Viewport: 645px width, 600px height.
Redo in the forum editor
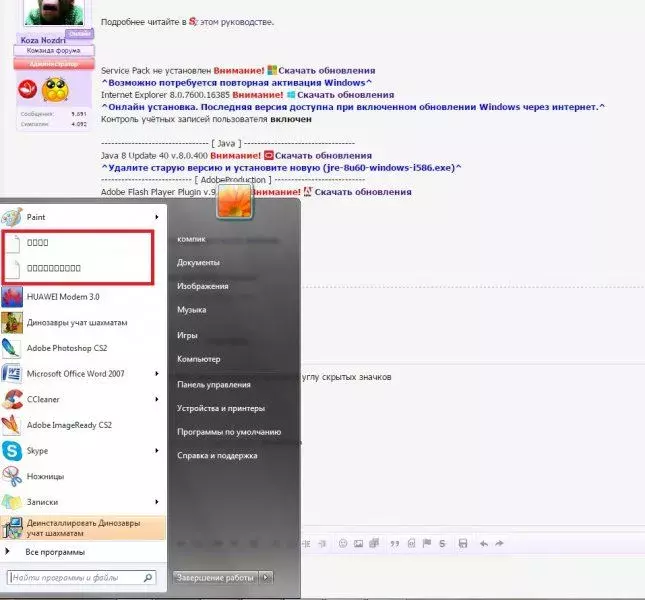499,544
